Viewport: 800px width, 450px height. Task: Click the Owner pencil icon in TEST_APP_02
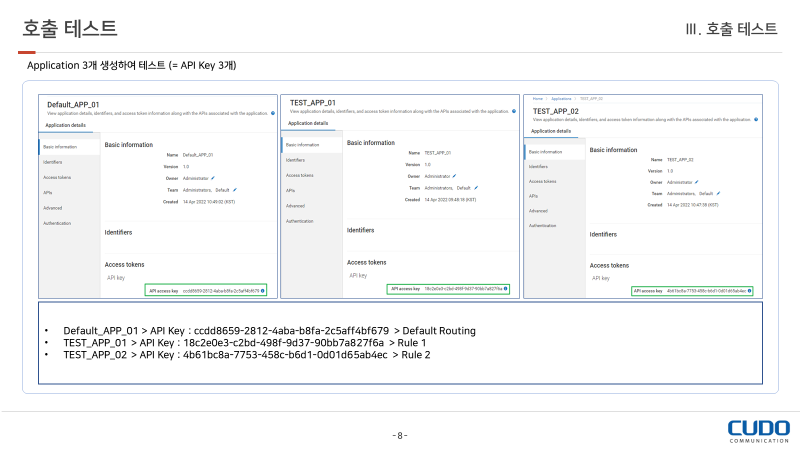click(x=698, y=182)
